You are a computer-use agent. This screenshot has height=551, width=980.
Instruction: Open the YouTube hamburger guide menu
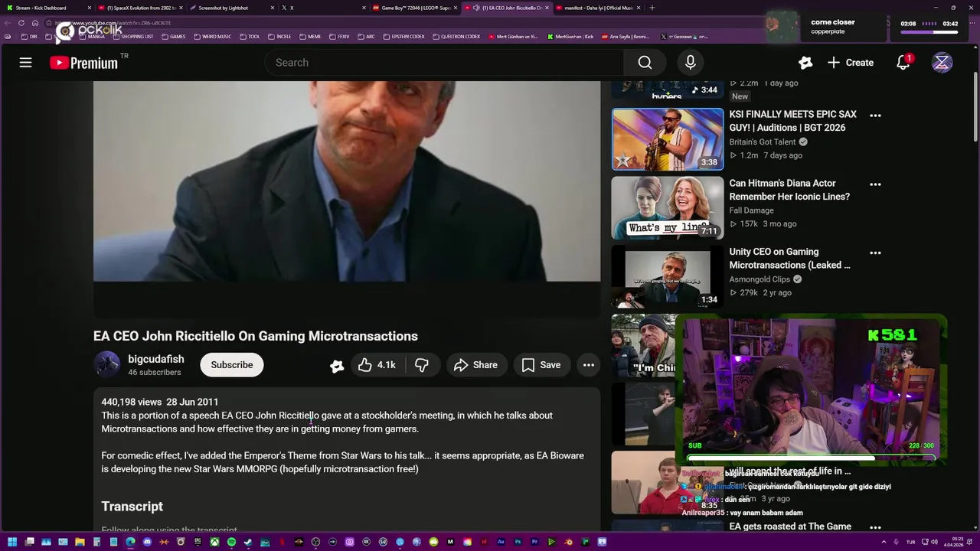[x=25, y=63]
